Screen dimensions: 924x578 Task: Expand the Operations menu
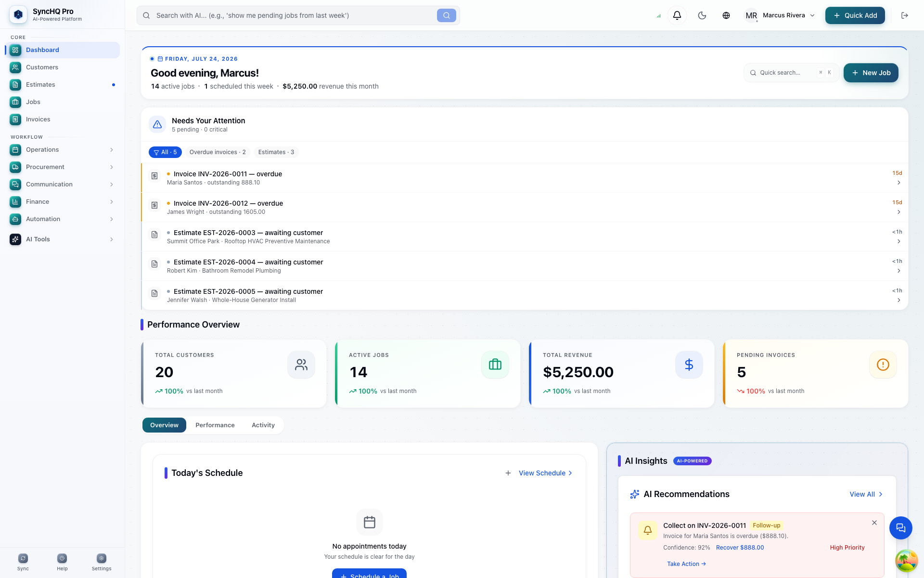coord(63,150)
